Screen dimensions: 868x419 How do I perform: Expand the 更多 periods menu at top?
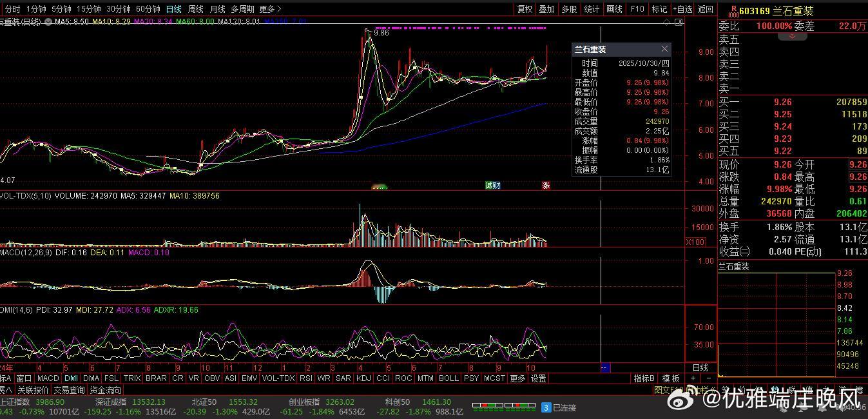coord(270,9)
